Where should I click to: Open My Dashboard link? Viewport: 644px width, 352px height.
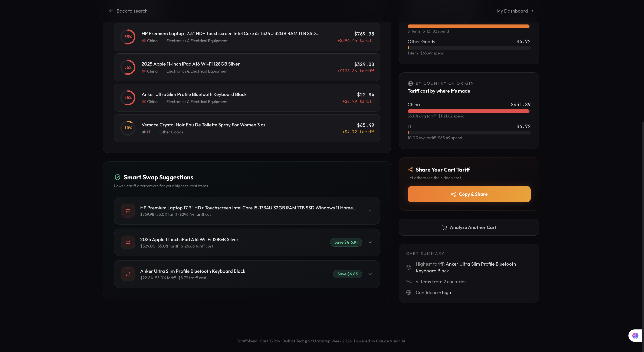coord(515,11)
